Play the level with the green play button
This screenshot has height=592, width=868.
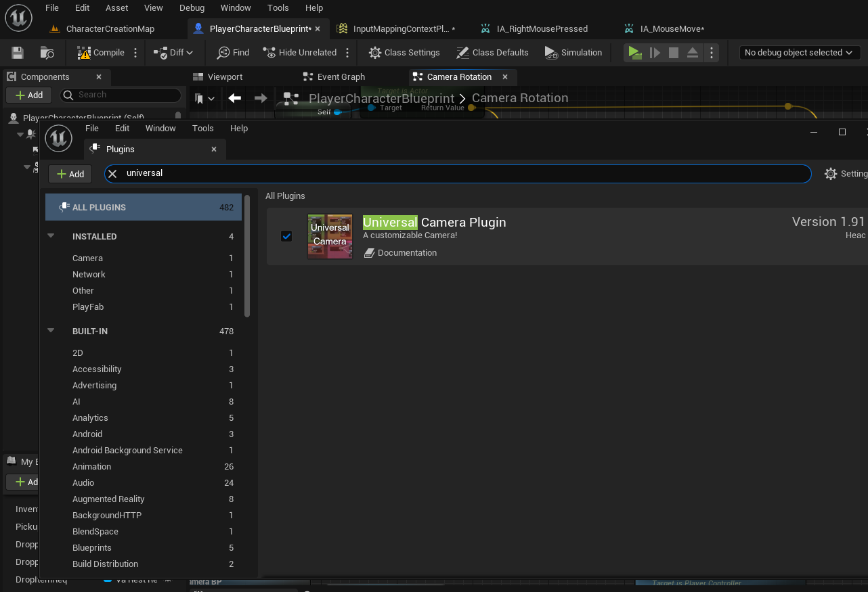pyautogui.click(x=634, y=52)
